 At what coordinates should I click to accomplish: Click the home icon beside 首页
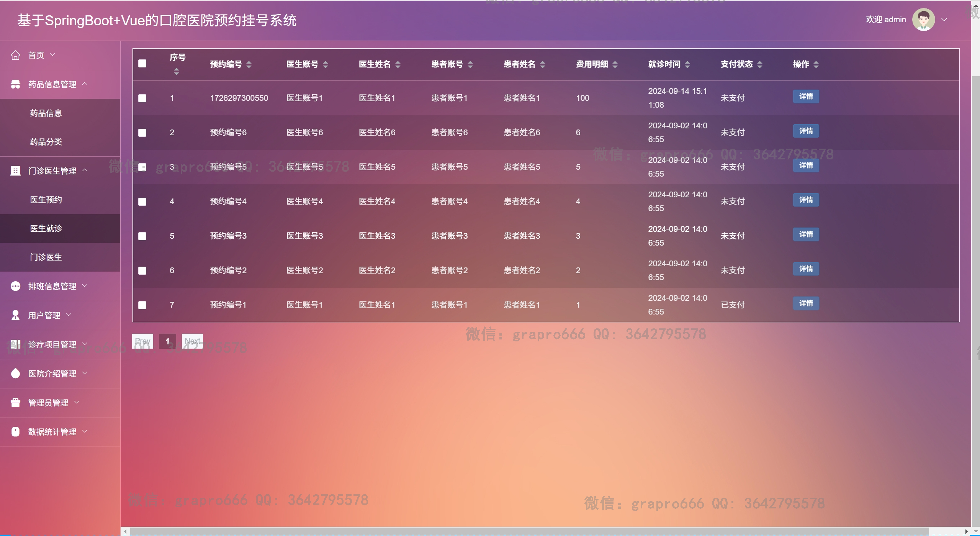tap(15, 55)
